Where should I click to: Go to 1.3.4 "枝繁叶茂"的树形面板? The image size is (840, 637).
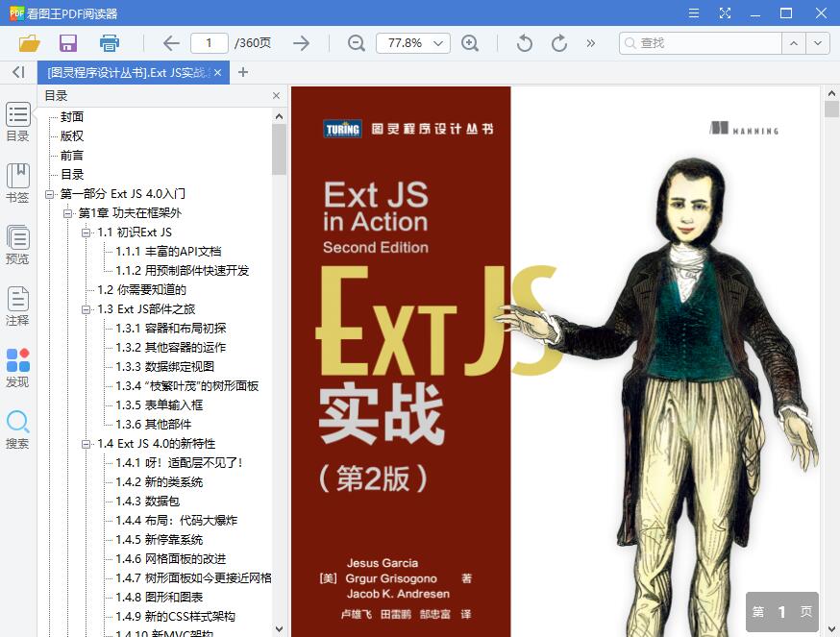click(x=187, y=386)
